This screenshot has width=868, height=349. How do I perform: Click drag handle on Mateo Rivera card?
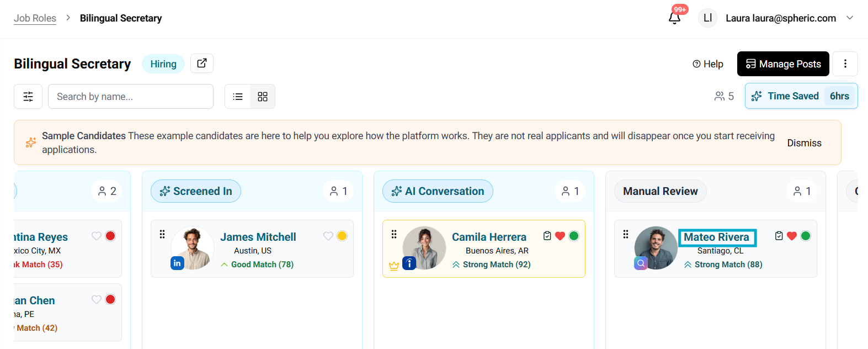click(x=626, y=234)
